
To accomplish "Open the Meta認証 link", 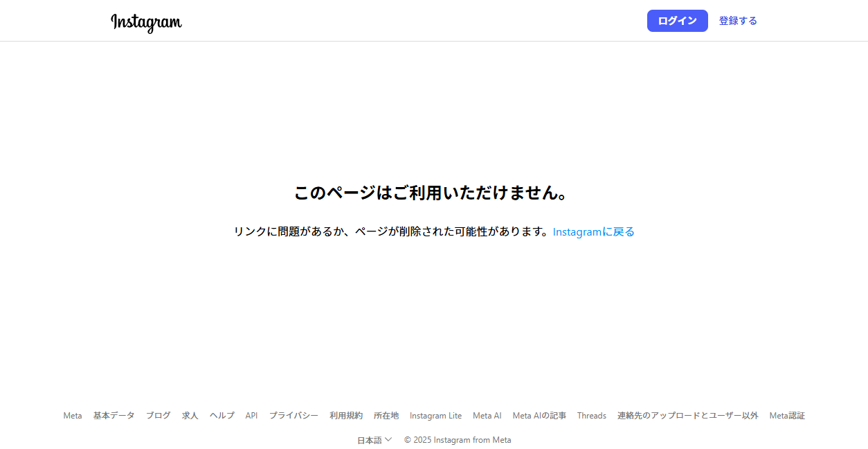I will coord(787,415).
